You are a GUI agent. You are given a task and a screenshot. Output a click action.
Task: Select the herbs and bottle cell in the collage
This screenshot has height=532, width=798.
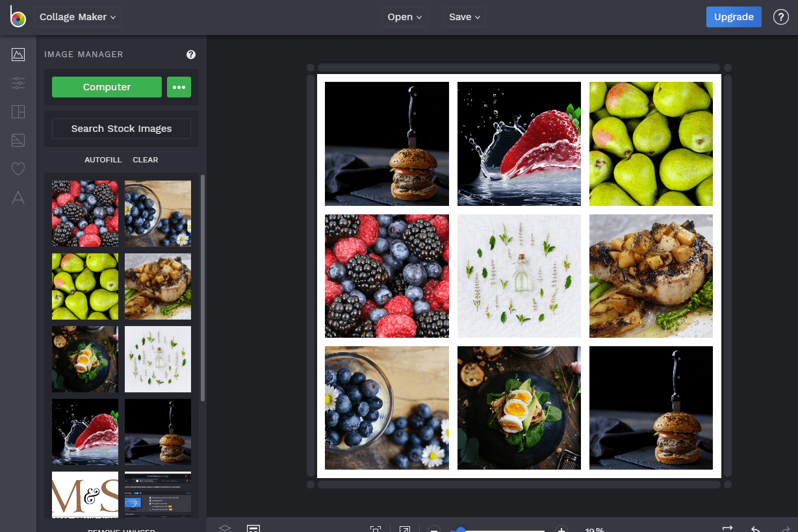(519, 276)
